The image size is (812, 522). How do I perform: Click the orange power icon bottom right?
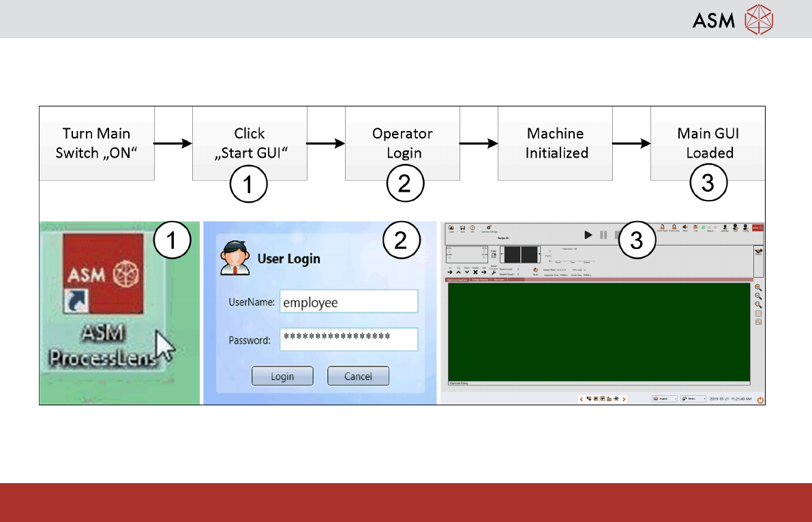click(x=760, y=400)
